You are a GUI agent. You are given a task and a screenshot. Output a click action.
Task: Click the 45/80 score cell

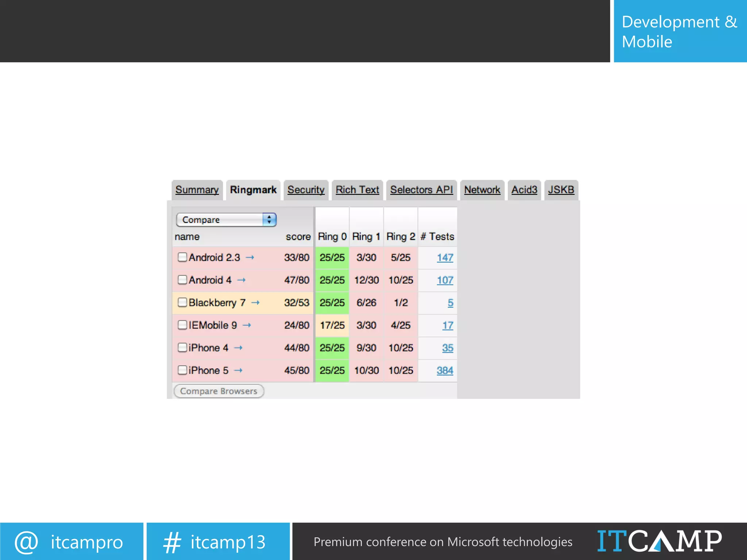point(297,371)
